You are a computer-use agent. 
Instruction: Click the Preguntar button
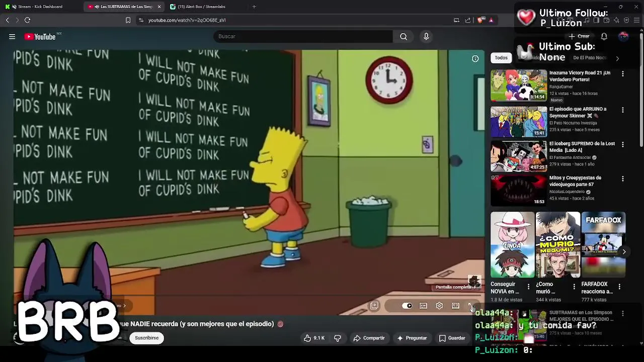pos(412,338)
